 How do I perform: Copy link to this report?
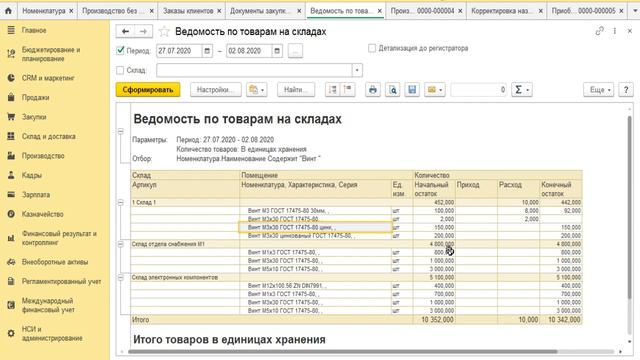[x=599, y=31]
